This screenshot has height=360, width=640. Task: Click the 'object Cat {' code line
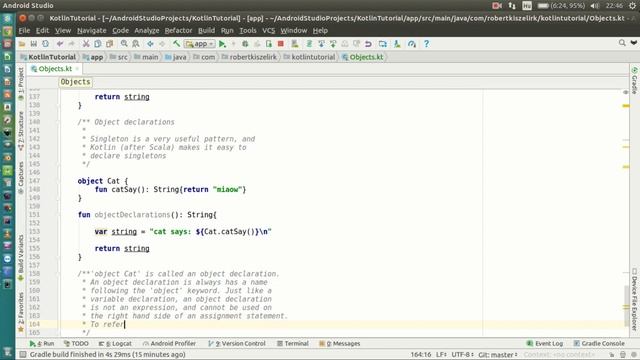click(103, 181)
